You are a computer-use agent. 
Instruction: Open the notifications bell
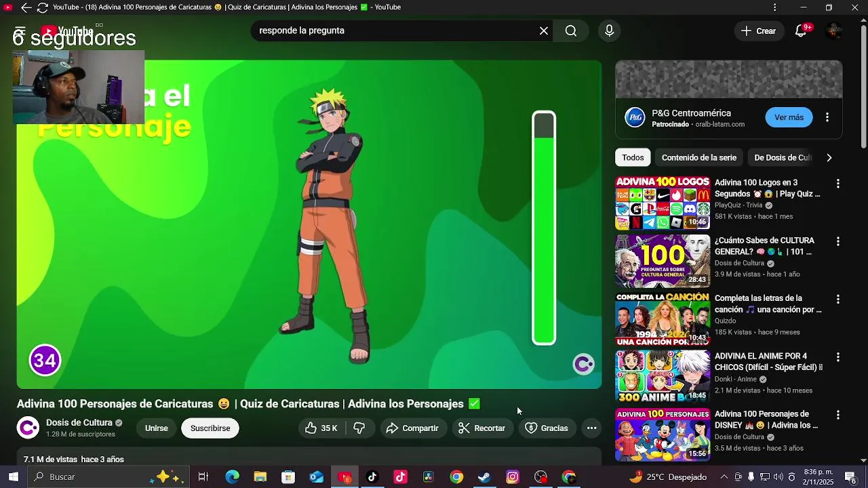[802, 30]
